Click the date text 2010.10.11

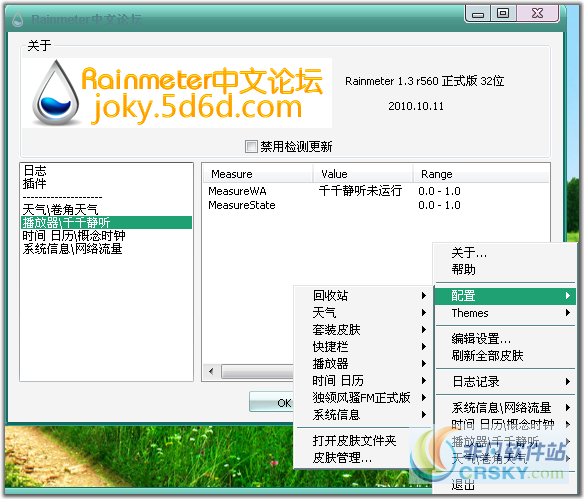[x=416, y=107]
